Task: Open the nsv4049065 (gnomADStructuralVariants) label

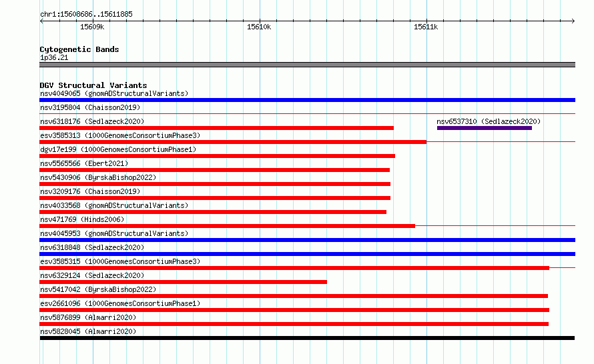Action: [x=114, y=93]
